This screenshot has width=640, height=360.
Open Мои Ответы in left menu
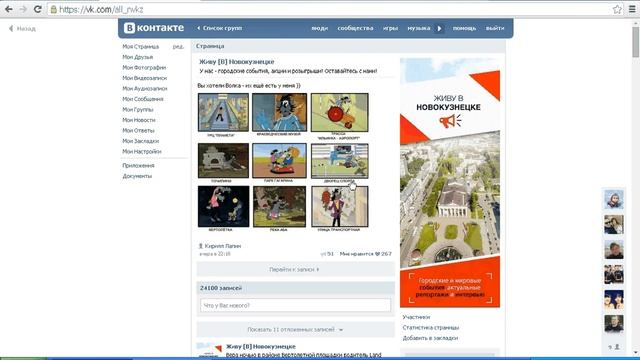point(138,131)
